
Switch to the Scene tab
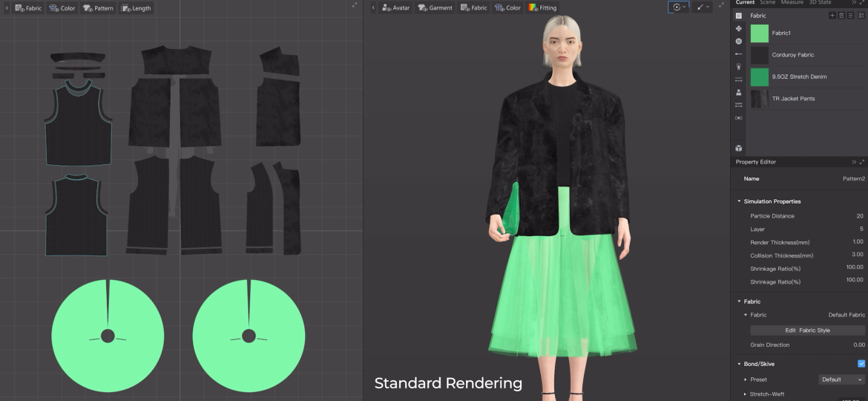(767, 3)
